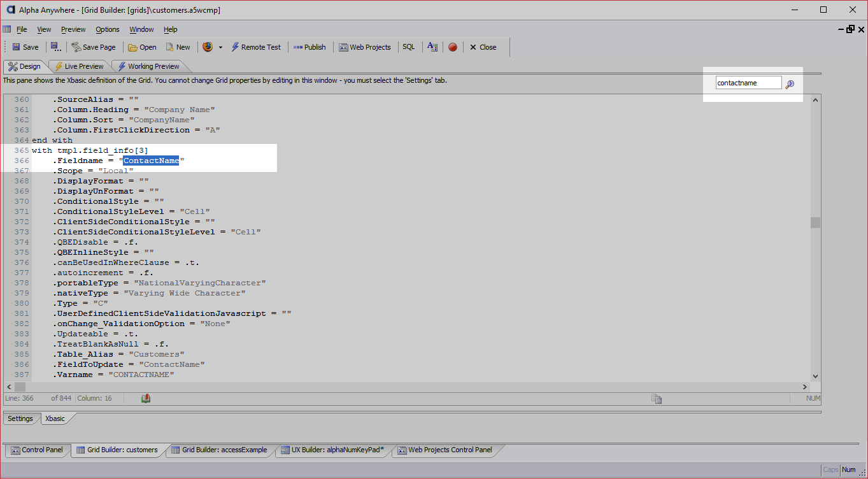The height and width of the screenshot is (479, 868).
Task: Click Save Page in the toolbar
Action: [x=94, y=47]
